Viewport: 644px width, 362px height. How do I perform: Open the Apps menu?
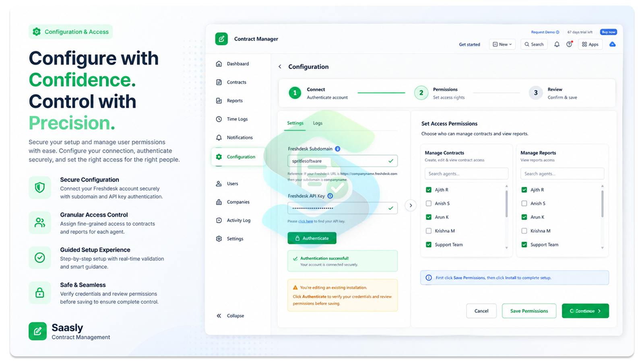(590, 44)
